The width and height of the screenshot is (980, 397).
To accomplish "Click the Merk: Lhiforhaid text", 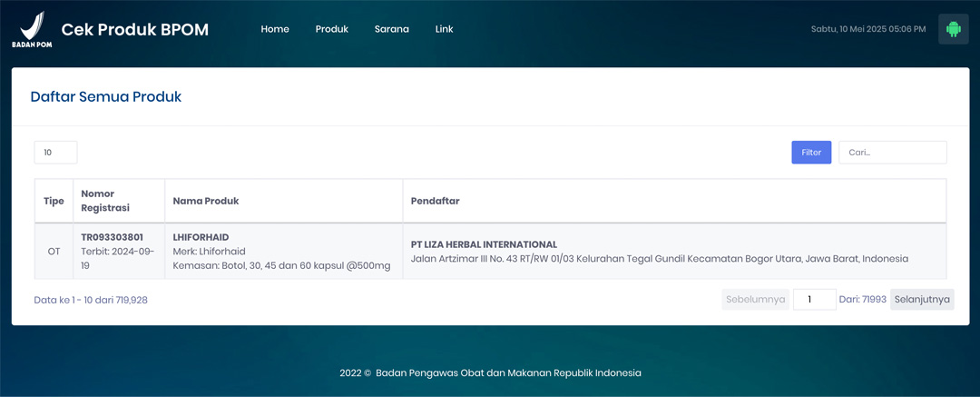I will 209,251.
